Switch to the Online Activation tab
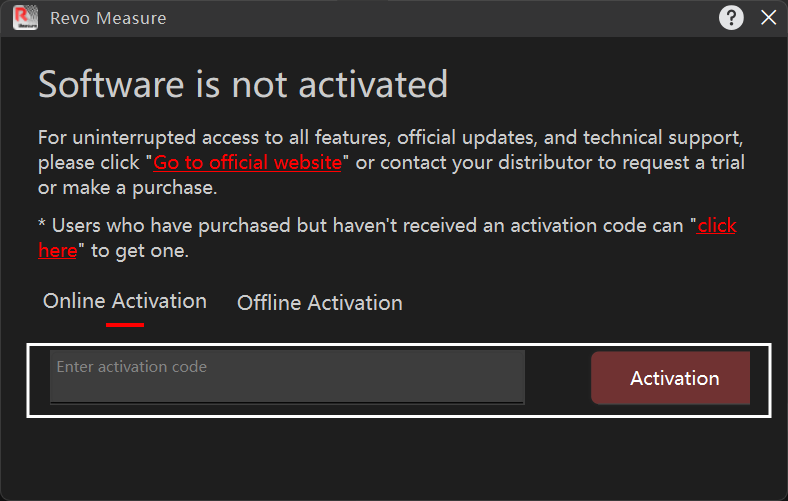 point(125,301)
